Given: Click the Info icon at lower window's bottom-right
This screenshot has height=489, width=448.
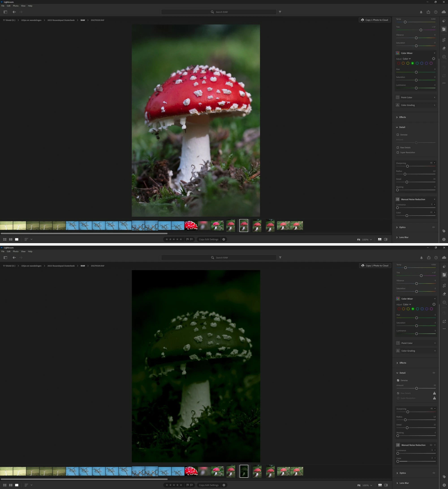Looking at the screenshot, I should tap(444, 485).
